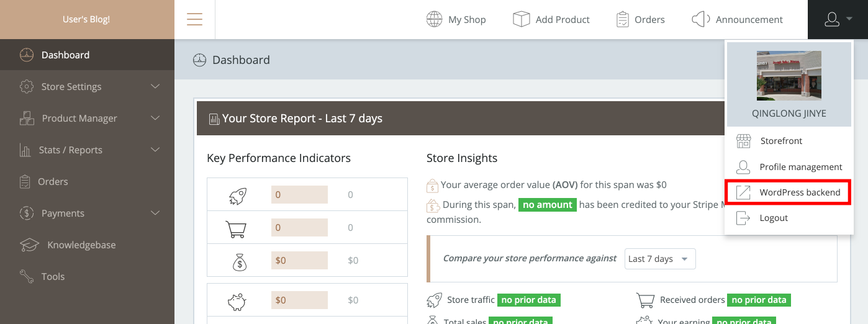The width and height of the screenshot is (868, 324).
Task: Click the Tools wrench icon in sidebar
Action: 27,276
